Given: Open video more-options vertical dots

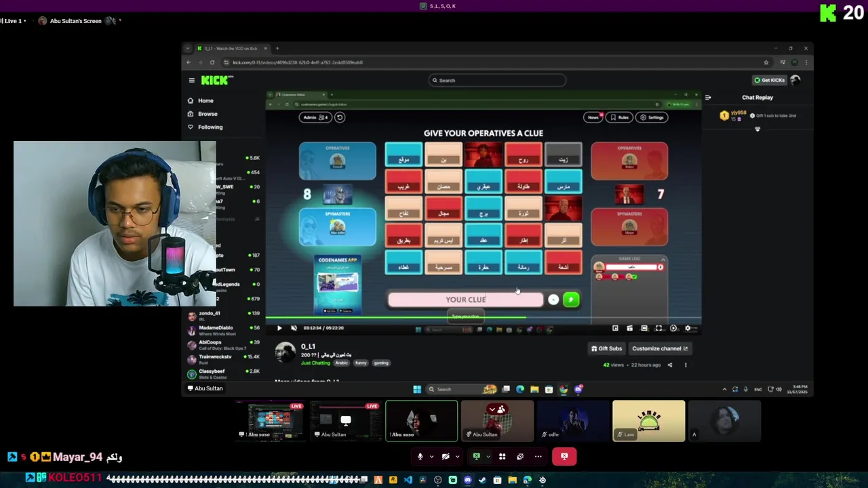Looking at the screenshot, I should click(686, 365).
